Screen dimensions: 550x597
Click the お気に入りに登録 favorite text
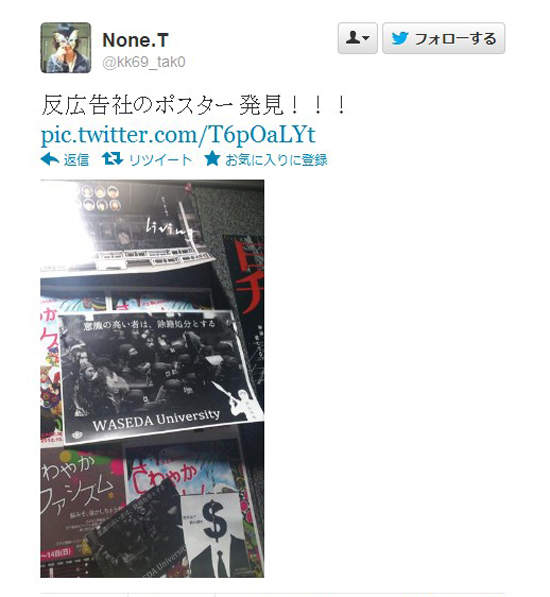point(276,160)
